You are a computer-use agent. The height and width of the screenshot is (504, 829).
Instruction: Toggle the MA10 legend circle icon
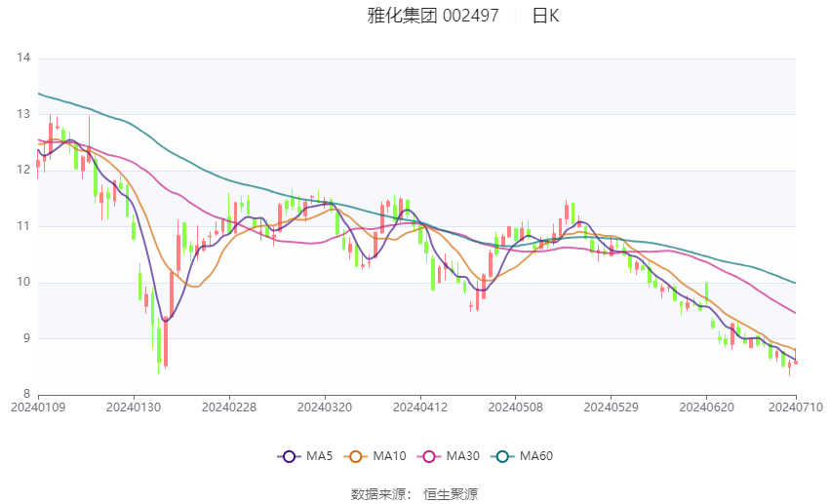coord(355,456)
